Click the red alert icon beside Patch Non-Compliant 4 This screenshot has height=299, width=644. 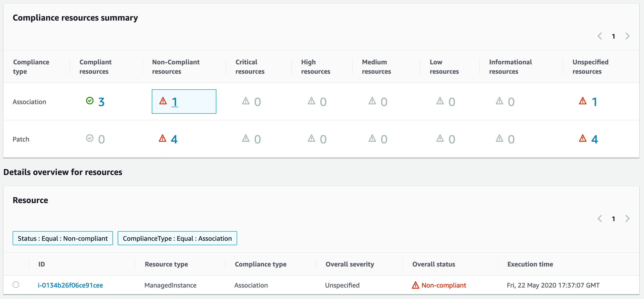pyautogui.click(x=163, y=138)
